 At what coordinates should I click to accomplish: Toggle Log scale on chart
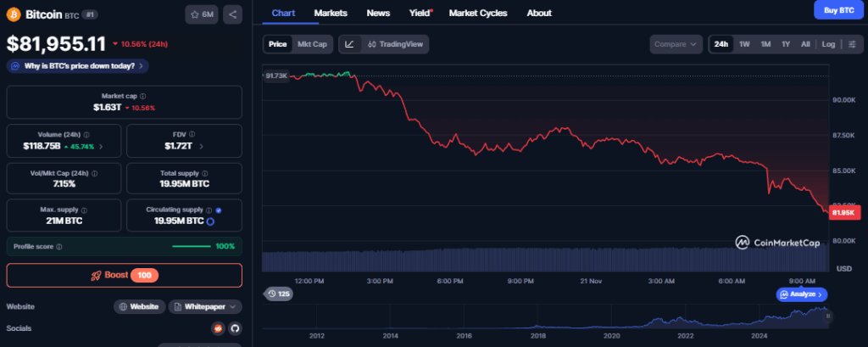click(828, 44)
